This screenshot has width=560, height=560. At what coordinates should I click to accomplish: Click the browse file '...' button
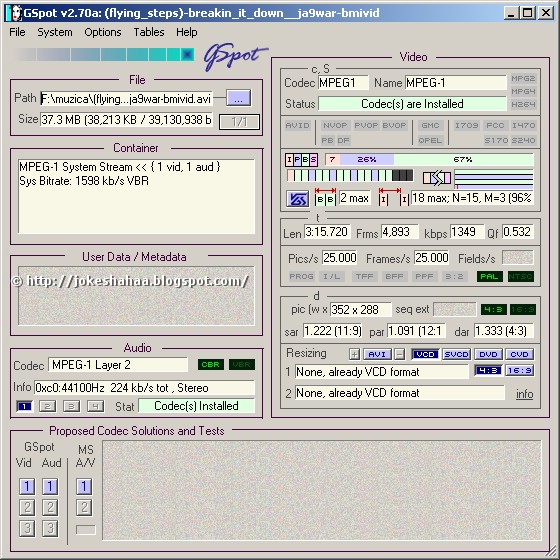tap(239, 98)
